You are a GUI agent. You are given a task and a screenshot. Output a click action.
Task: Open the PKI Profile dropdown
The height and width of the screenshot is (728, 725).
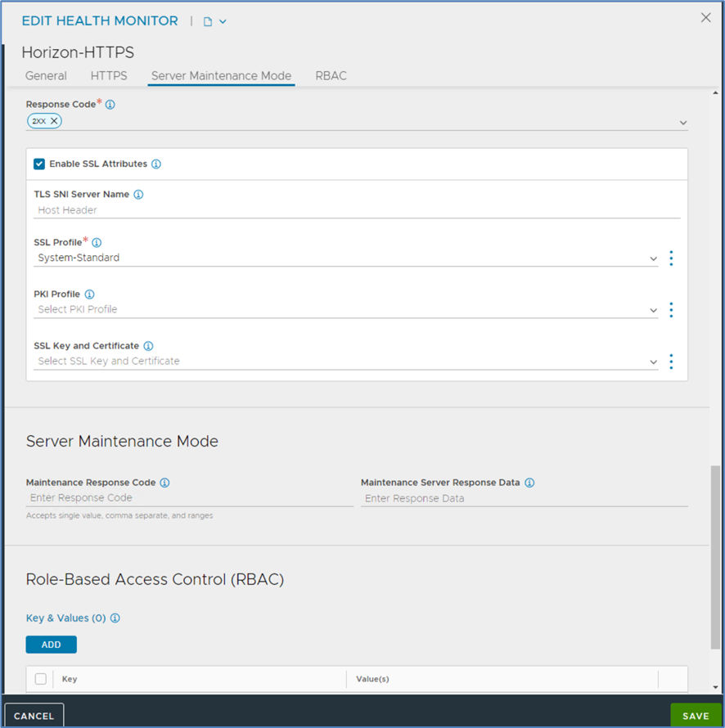coord(345,310)
